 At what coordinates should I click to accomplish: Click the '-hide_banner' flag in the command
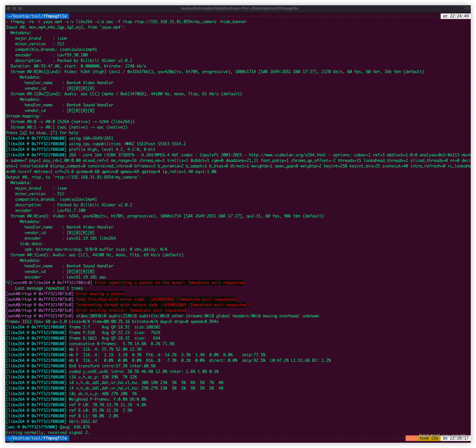point(232,22)
